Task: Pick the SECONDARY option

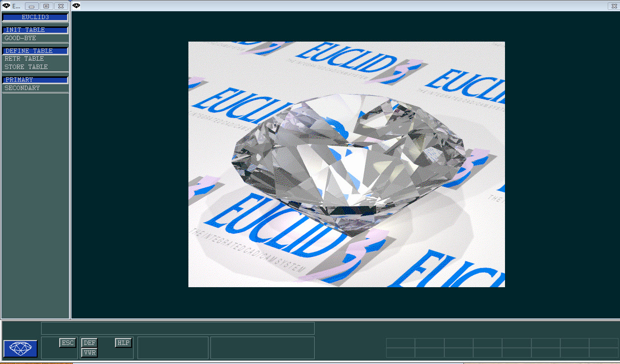Action: (35, 88)
